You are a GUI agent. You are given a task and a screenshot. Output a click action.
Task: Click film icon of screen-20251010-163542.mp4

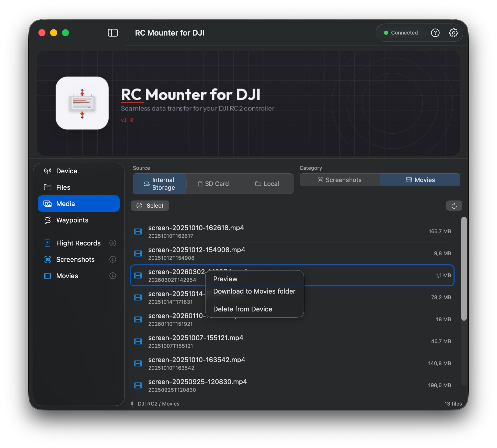(138, 364)
